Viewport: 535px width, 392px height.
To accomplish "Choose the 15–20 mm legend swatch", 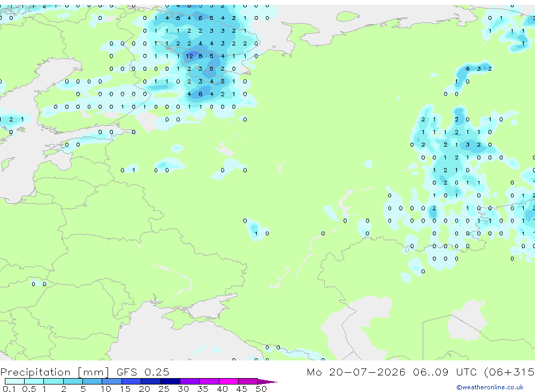I will (x=132, y=381).
